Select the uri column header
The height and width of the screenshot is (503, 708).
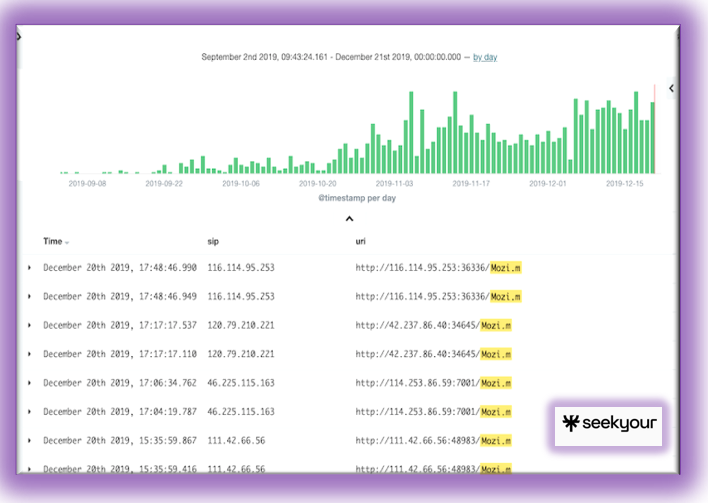pos(360,242)
